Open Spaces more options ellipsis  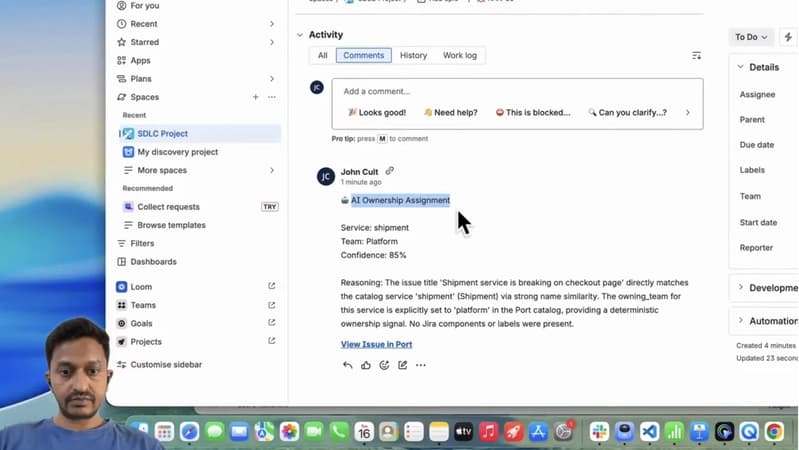pos(272,97)
